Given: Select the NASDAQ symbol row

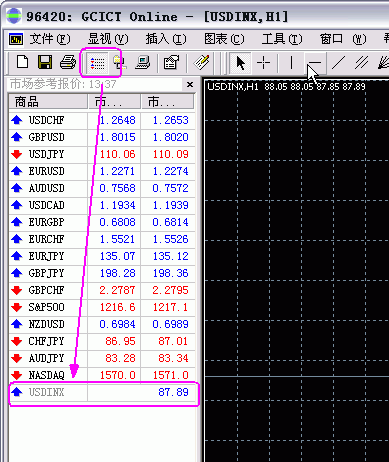Looking at the screenshot, I should (x=102, y=375).
